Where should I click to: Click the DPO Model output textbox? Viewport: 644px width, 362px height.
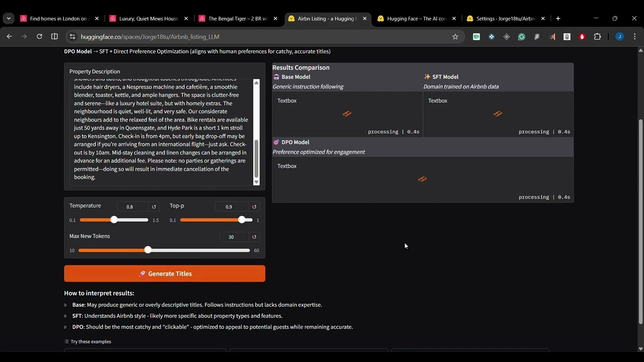pos(423,180)
